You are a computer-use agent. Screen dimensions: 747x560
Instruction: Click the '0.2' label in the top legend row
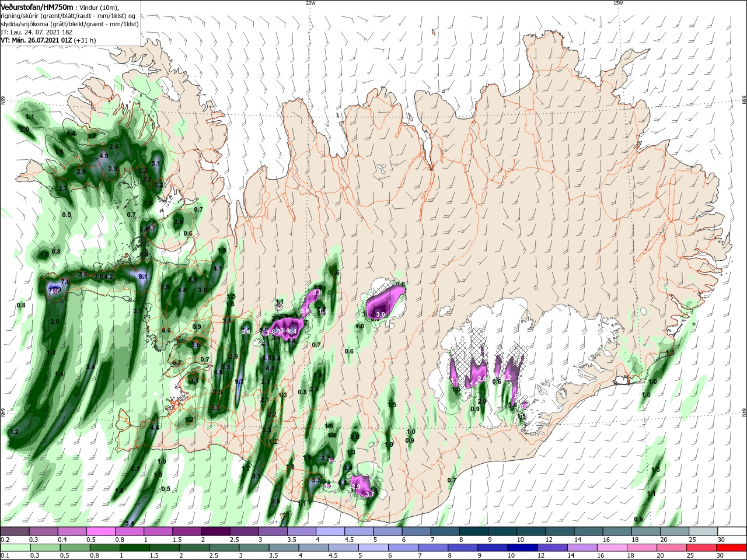tap(5, 540)
